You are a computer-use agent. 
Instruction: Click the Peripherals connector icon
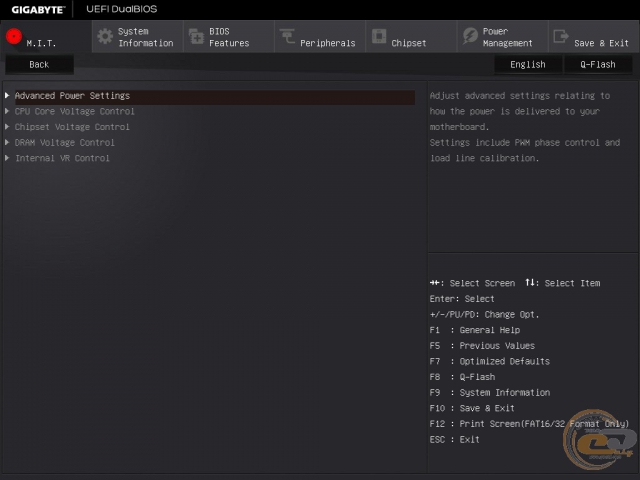point(287,37)
